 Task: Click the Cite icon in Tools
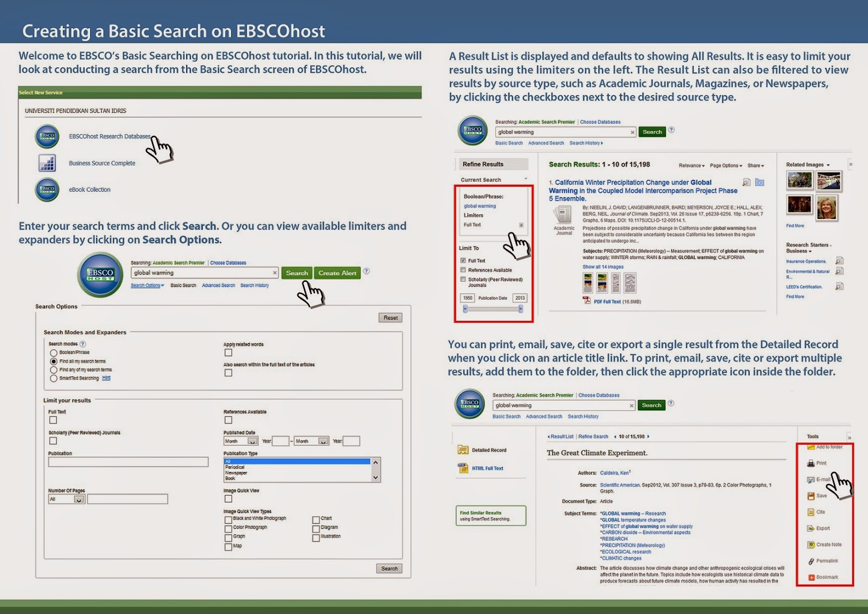click(x=811, y=512)
